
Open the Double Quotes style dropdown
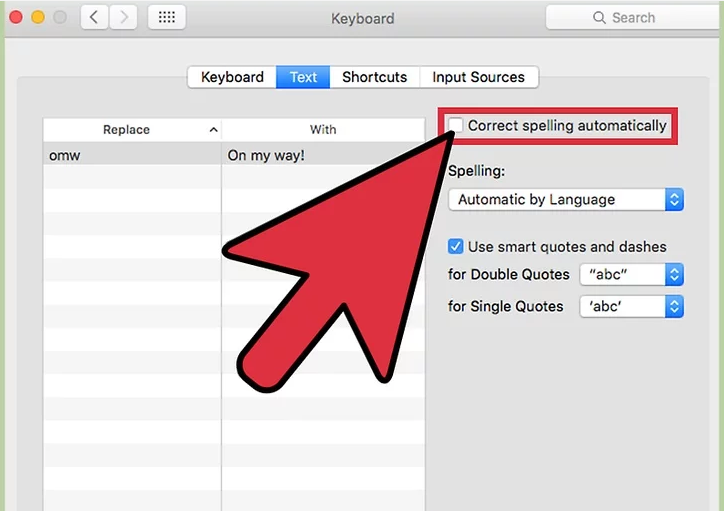tap(631, 275)
